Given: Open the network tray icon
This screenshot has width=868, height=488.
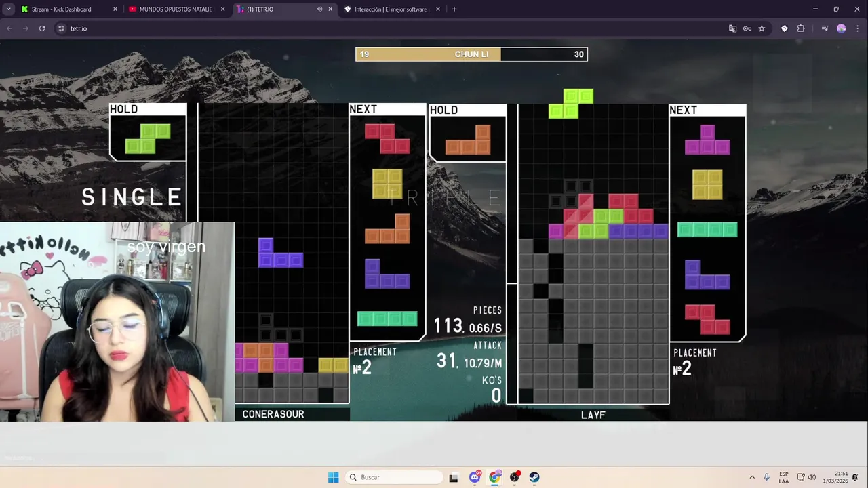Looking at the screenshot, I should coord(801,477).
